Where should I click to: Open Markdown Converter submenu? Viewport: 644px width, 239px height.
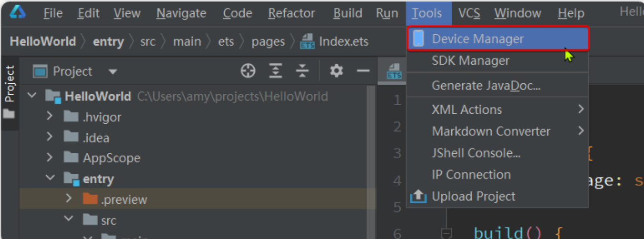coord(498,131)
